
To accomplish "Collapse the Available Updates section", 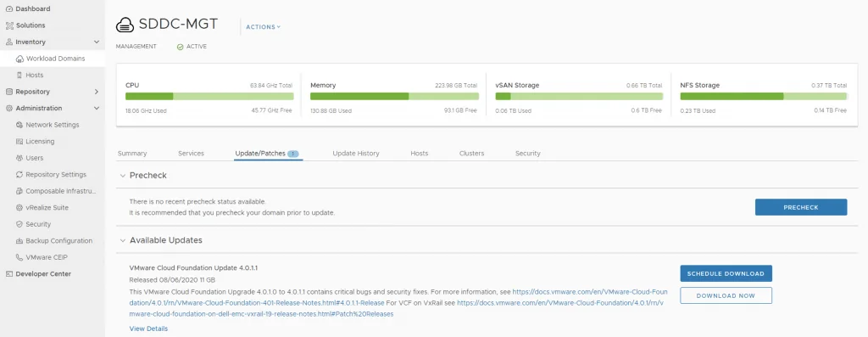I will point(123,240).
